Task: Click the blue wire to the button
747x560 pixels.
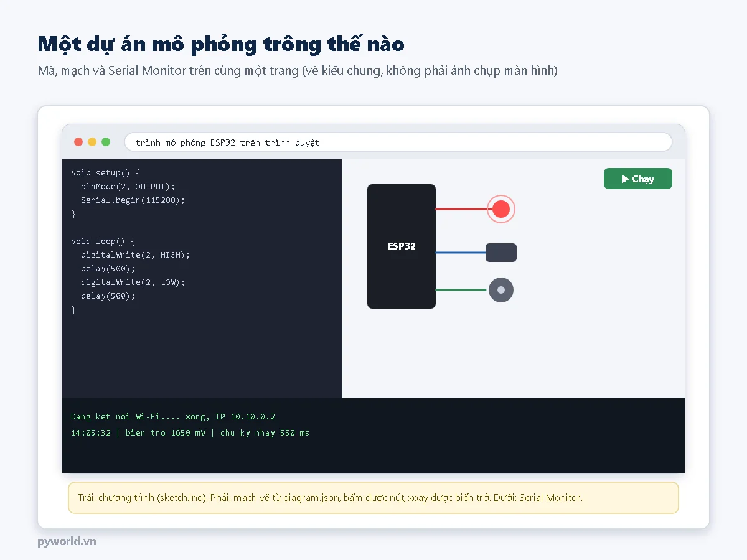Action: point(461,253)
